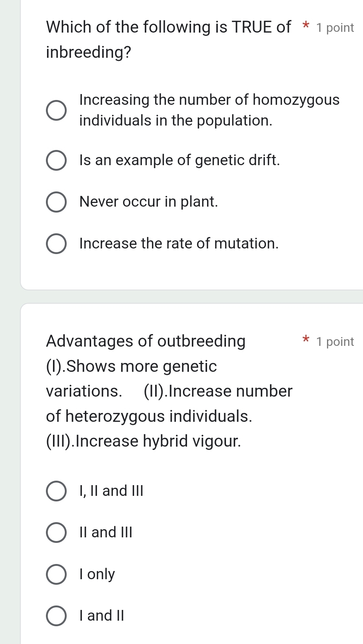Viewport: 363px width, 644px height.
Task: Pick 'Increase the rate of mutation' answer
Action: tap(56, 243)
